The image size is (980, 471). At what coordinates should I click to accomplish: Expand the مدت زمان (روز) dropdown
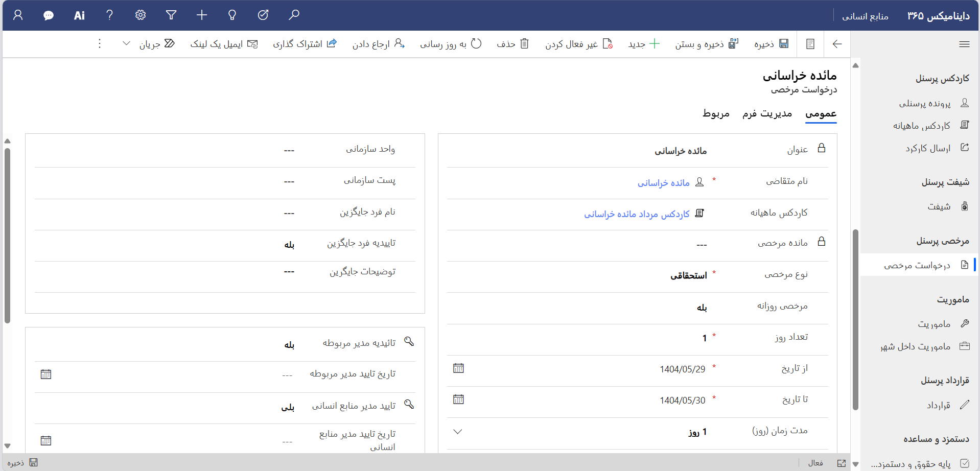click(458, 432)
